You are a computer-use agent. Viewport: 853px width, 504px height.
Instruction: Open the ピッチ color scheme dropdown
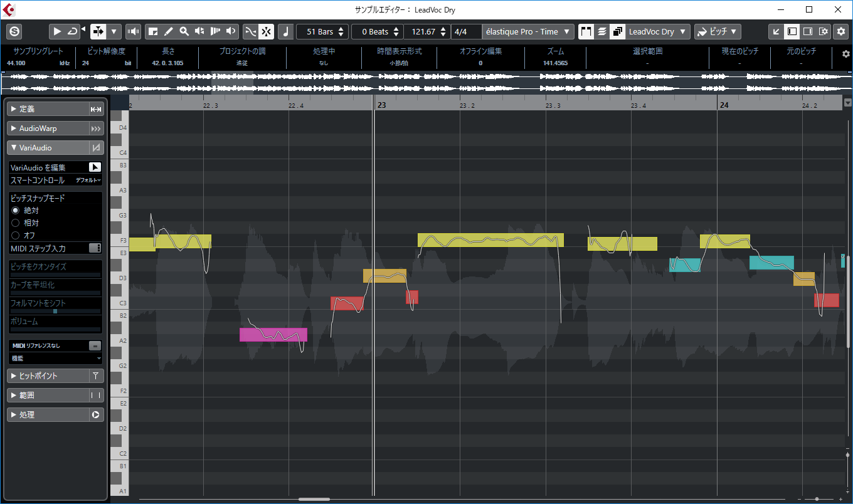pos(718,31)
